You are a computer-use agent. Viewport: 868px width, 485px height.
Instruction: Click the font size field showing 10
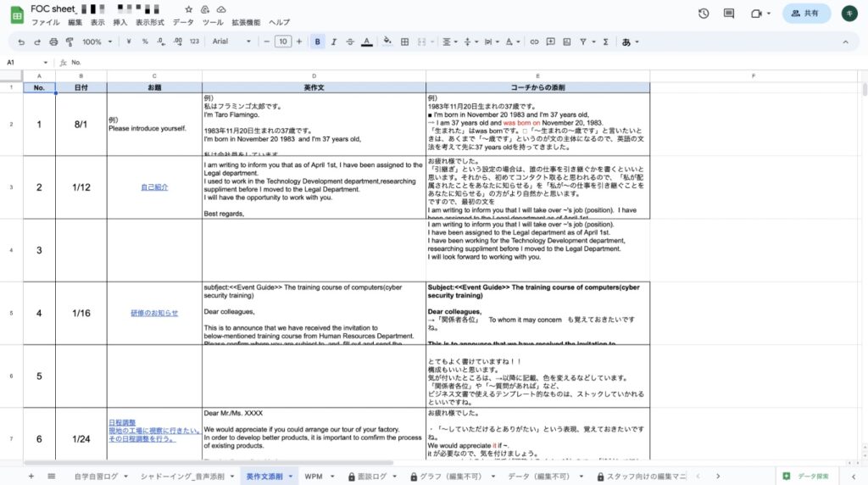283,42
